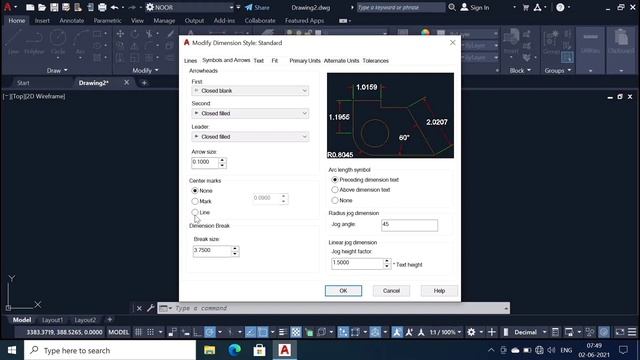The image size is (640, 360).
Task: Click the Arrow size input field
Action: click(205, 162)
